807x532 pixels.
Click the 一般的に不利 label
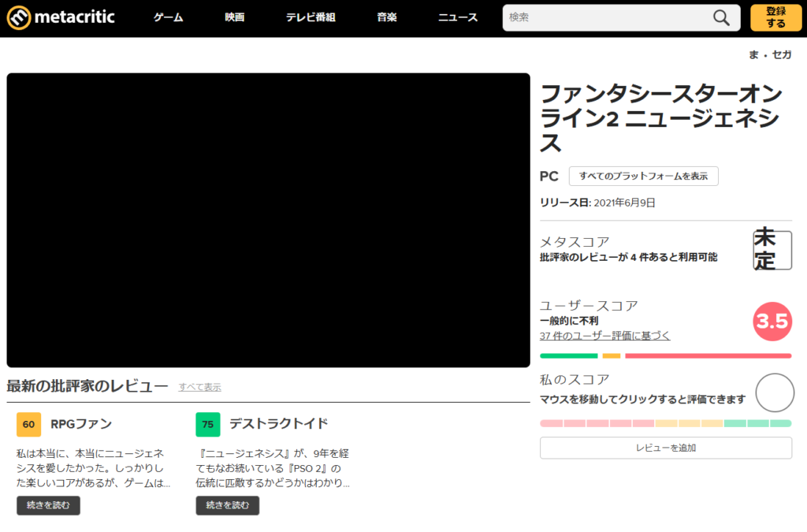coord(569,321)
